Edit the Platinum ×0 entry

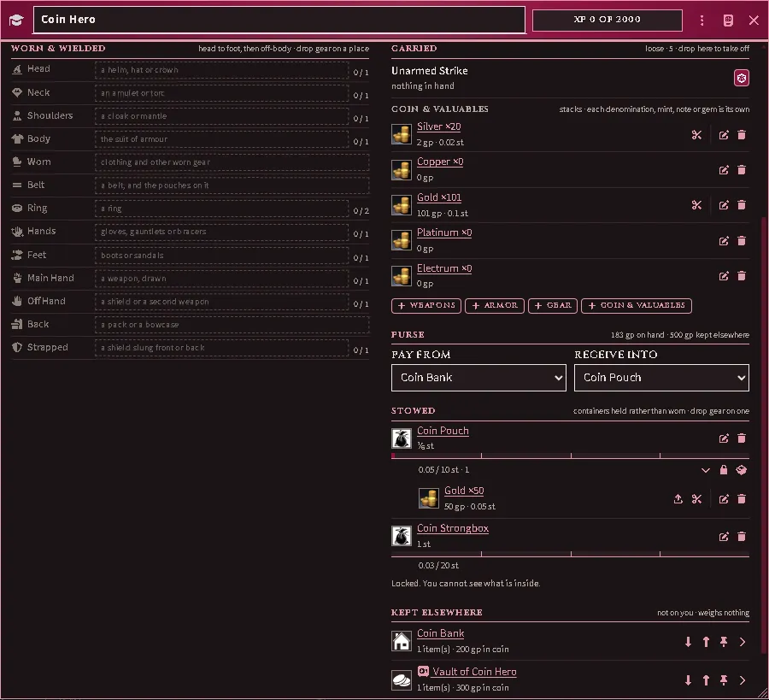724,241
